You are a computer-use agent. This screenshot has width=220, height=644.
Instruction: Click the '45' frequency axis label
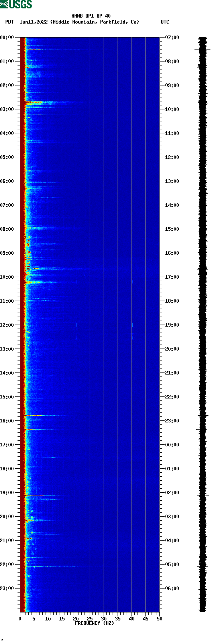click(145, 619)
